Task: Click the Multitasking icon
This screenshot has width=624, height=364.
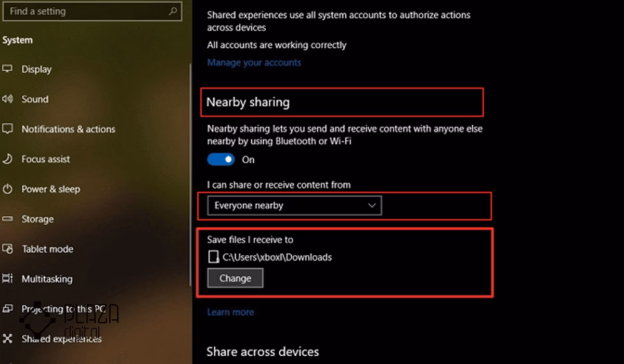Action: click(x=7, y=279)
